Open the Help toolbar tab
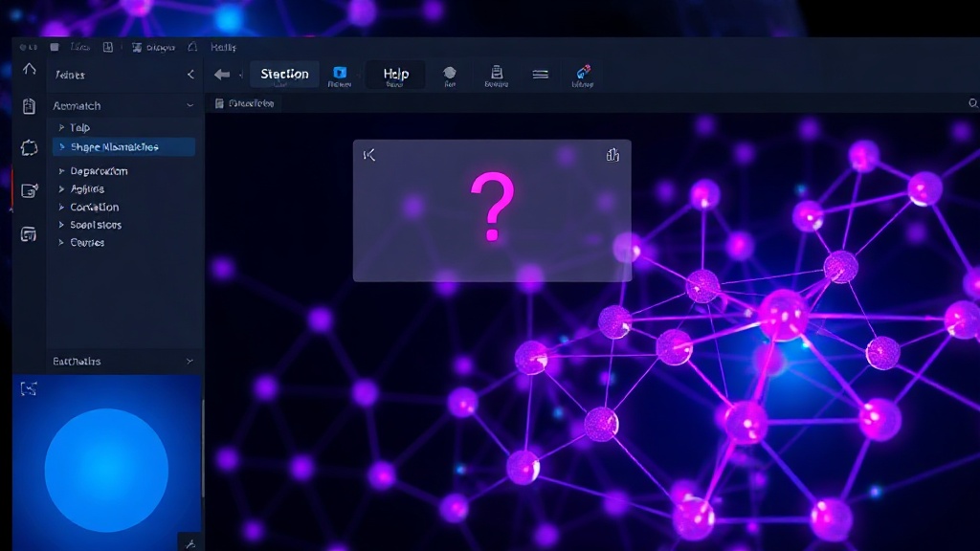Screen dimensions: 980x551 pos(395,75)
